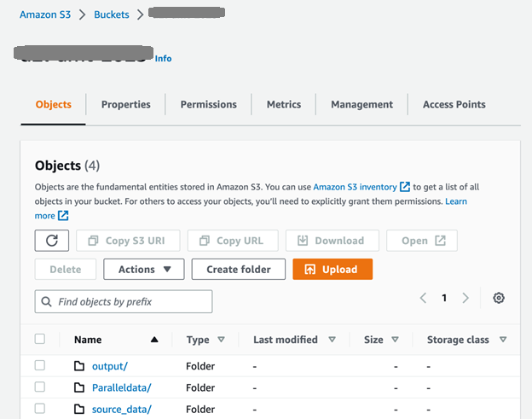532x419 pixels.
Task: Sort by Storage class column arrow
Action: [503, 339]
